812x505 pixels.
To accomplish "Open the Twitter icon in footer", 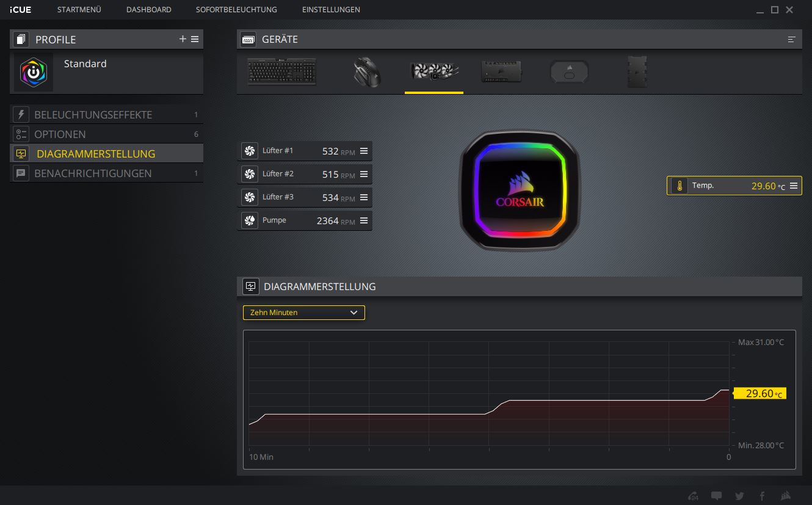I will pyautogui.click(x=739, y=496).
